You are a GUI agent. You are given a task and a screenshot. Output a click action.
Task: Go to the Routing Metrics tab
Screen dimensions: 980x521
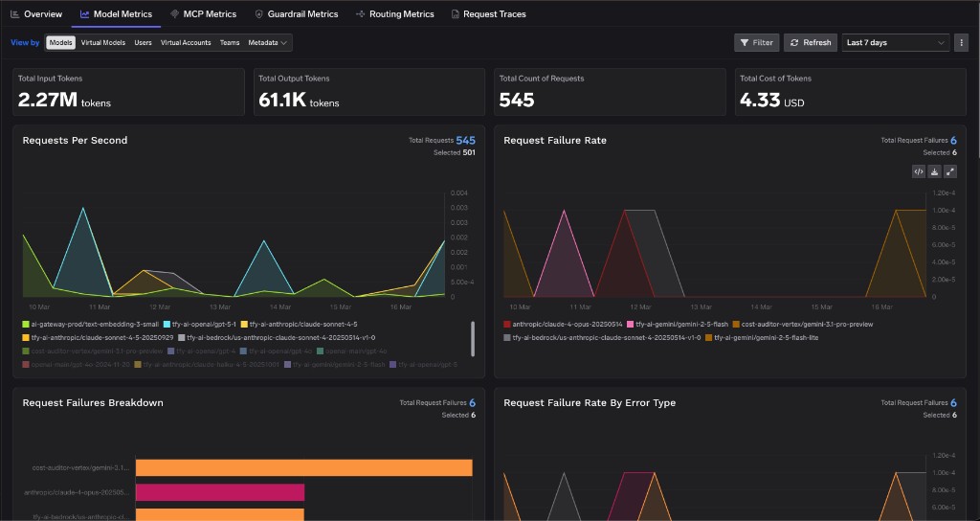click(x=394, y=13)
